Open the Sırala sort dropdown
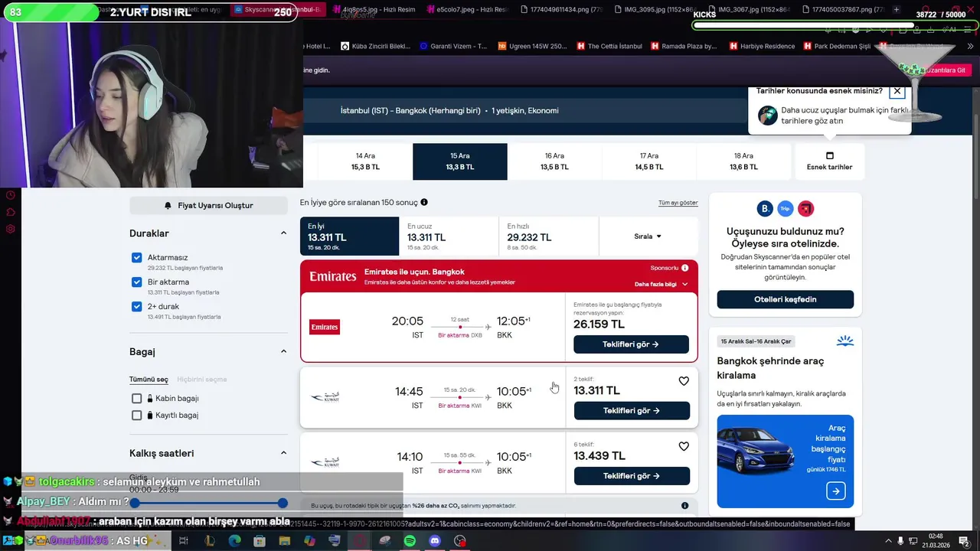The height and width of the screenshot is (551, 980). (648, 236)
